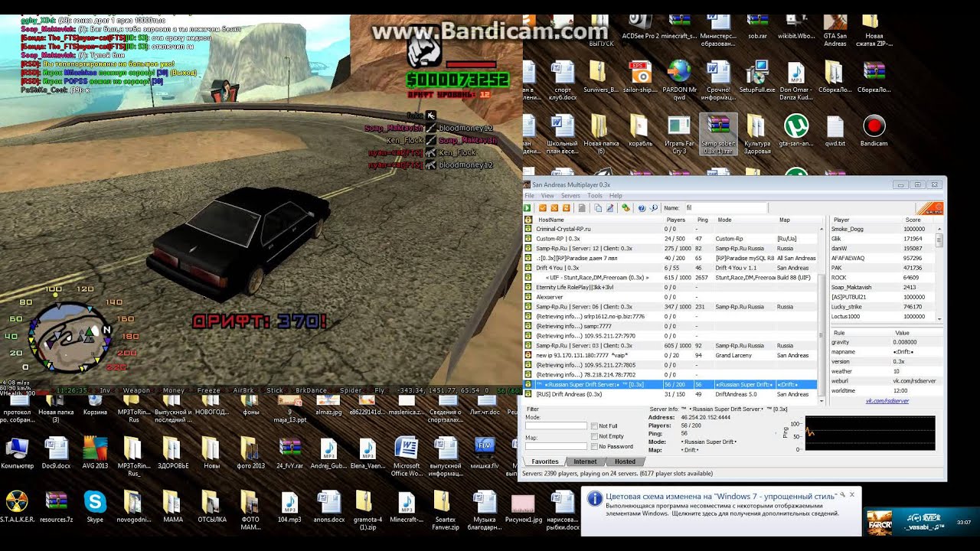Viewport: 980px width, 551px height.
Task: Enable the Not Full filter checkbox
Action: 594,425
